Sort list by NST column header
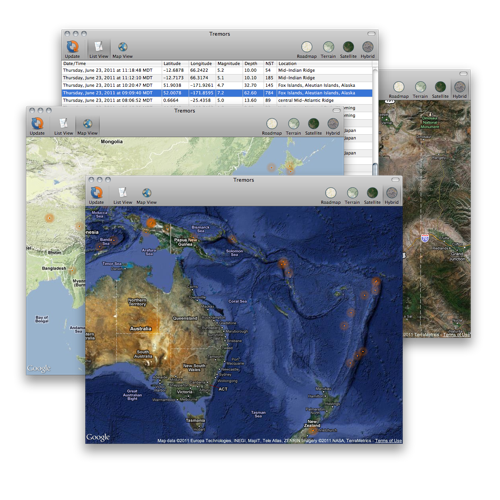This screenshot has height=500, width=500. (270, 63)
